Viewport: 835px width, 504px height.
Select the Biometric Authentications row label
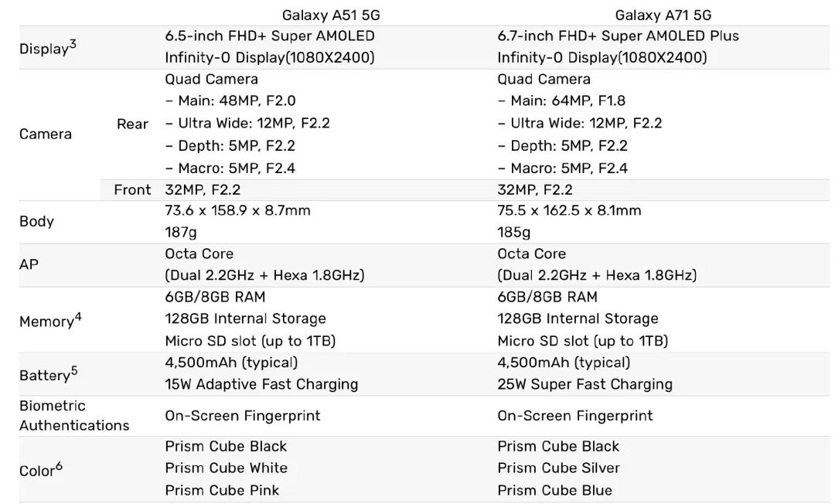(x=74, y=415)
